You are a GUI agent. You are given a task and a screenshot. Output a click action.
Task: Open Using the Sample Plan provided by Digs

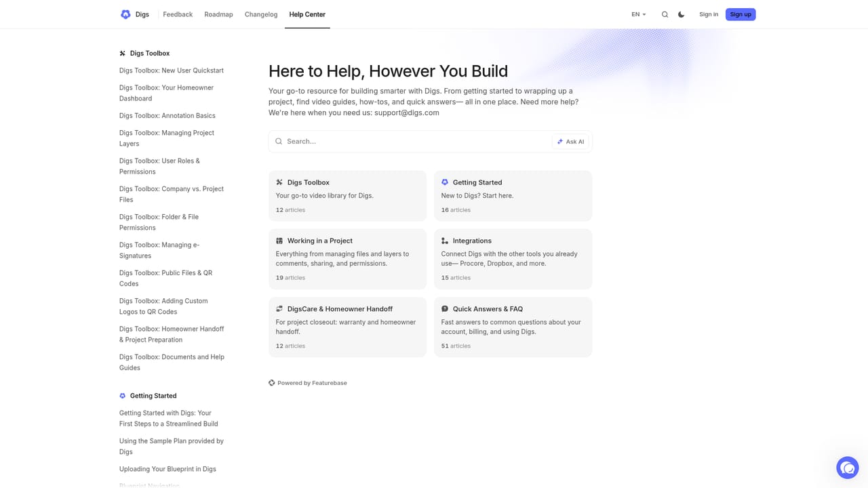pyautogui.click(x=172, y=446)
